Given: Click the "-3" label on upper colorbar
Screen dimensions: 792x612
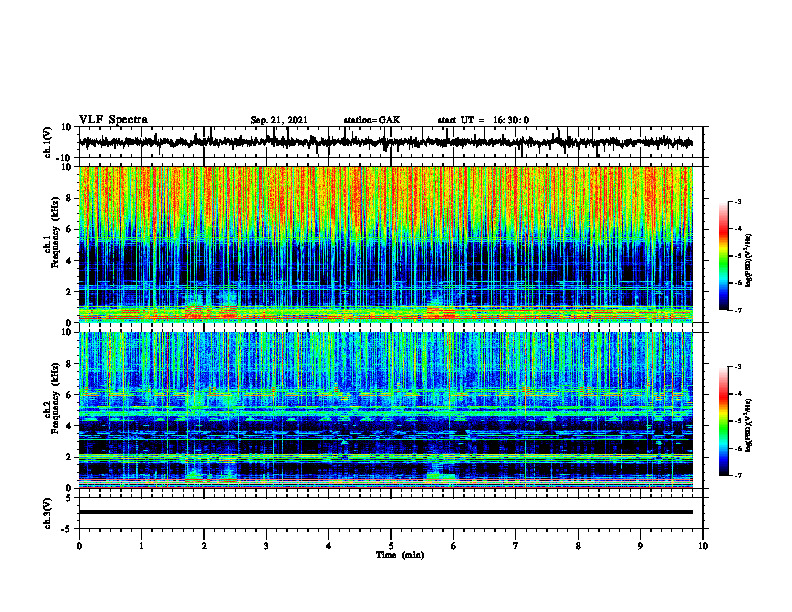Looking at the screenshot, I should tap(738, 201).
